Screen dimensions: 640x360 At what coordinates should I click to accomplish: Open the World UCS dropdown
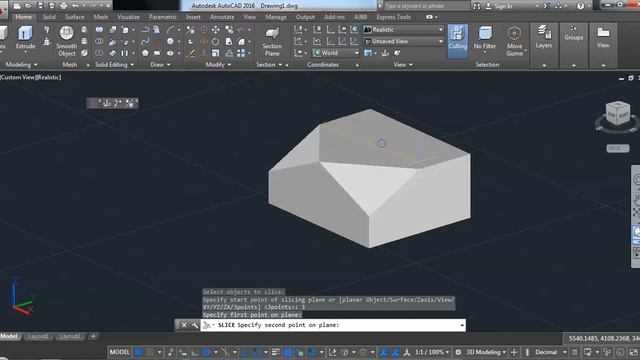(336, 53)
